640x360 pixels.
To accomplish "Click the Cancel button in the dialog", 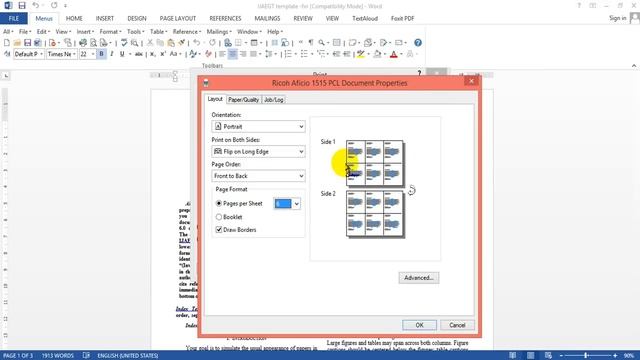I will point(457,325).
